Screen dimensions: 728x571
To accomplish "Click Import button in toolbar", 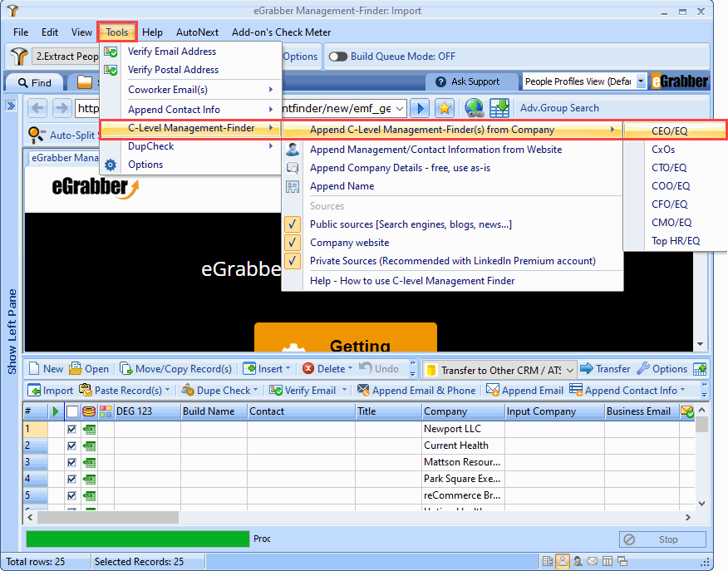I will (50, 391).
